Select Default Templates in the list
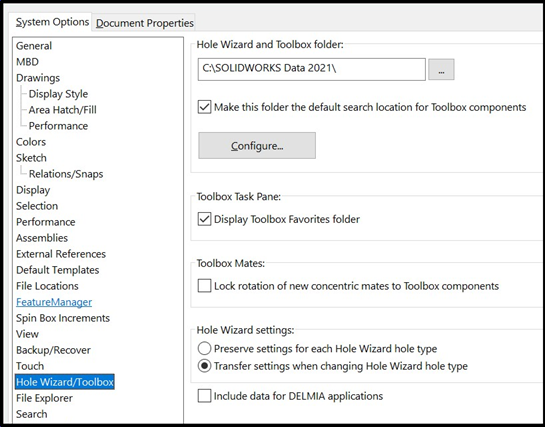The width and height of the screenshot is (545, 427). coord(57,270)
